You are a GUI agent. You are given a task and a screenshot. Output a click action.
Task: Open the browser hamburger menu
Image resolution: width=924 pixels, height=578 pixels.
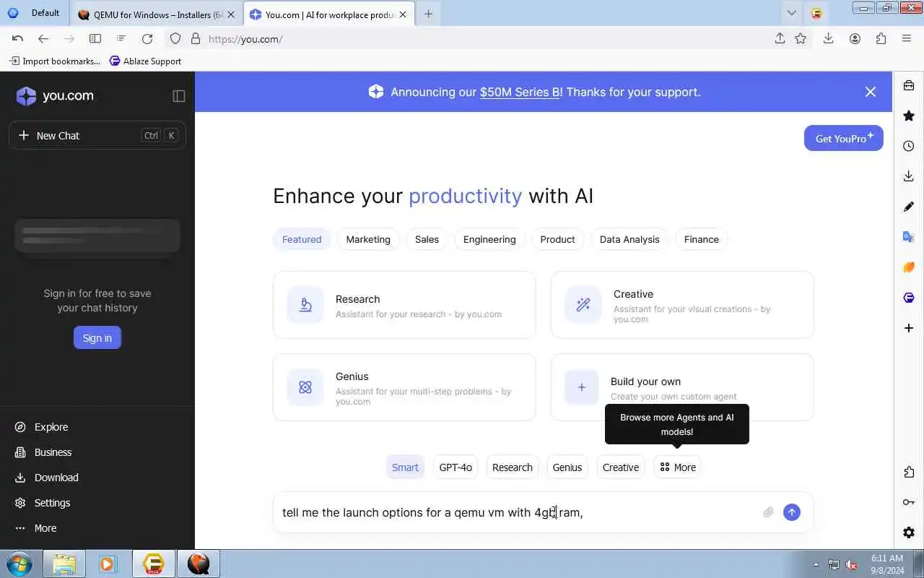(907, 39)
